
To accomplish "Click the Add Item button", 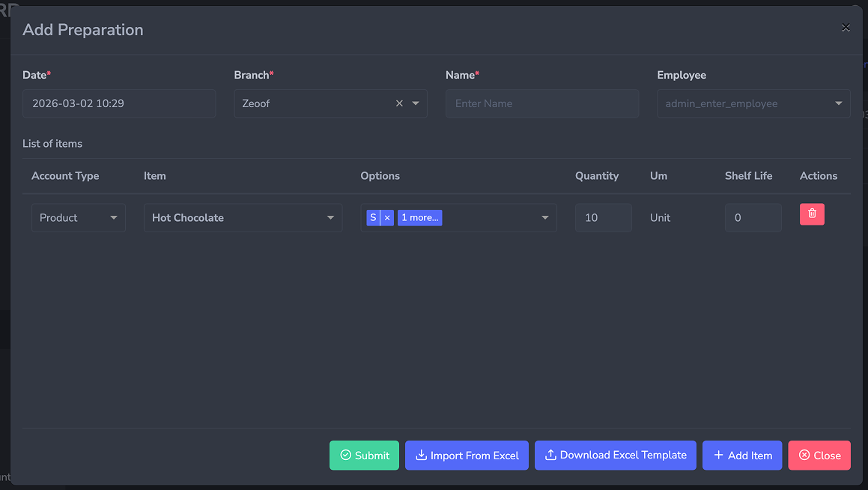I will tap(742, 455).
